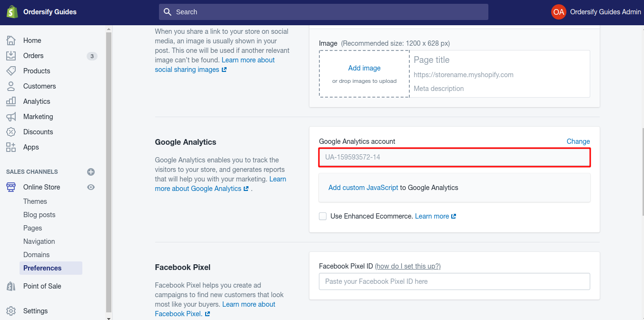Open Learn more about social sharing images
This screenshot has width=644, height=320.
(x=215, y=65)
